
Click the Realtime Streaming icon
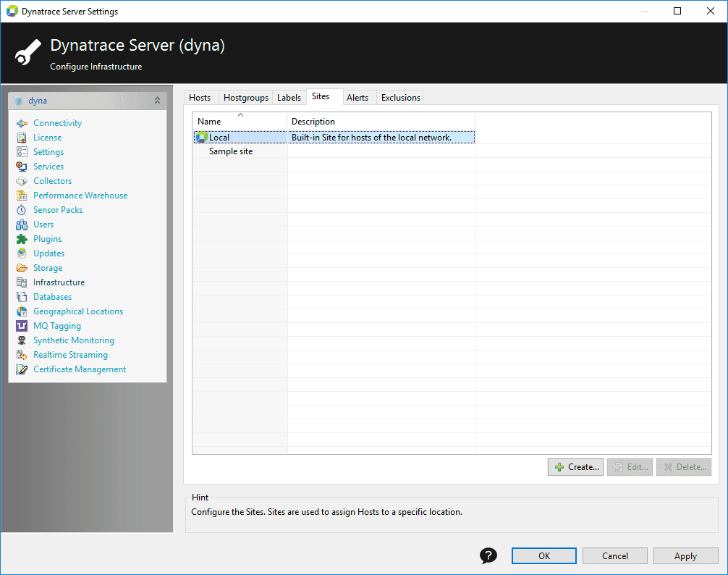point(22,355)
